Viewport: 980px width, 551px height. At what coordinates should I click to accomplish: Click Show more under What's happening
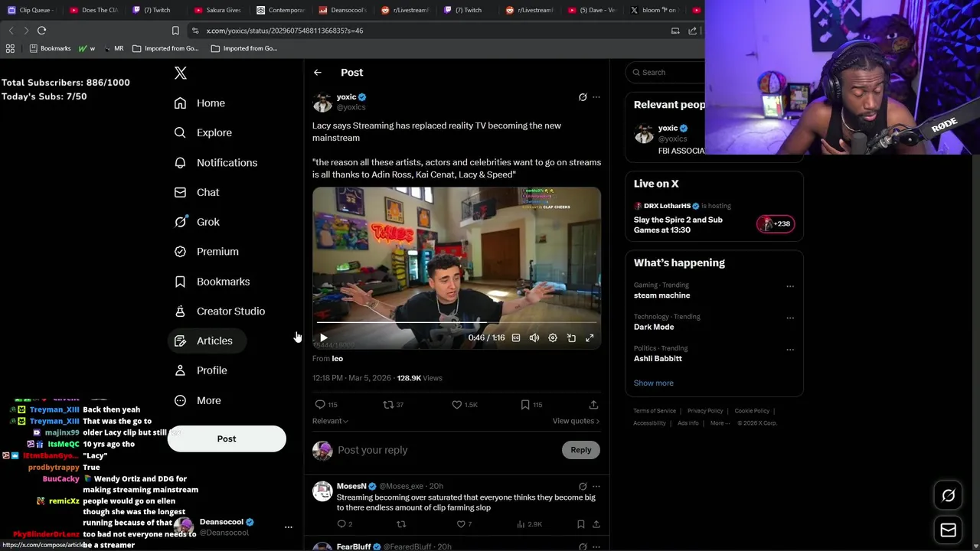coord(653,383)
